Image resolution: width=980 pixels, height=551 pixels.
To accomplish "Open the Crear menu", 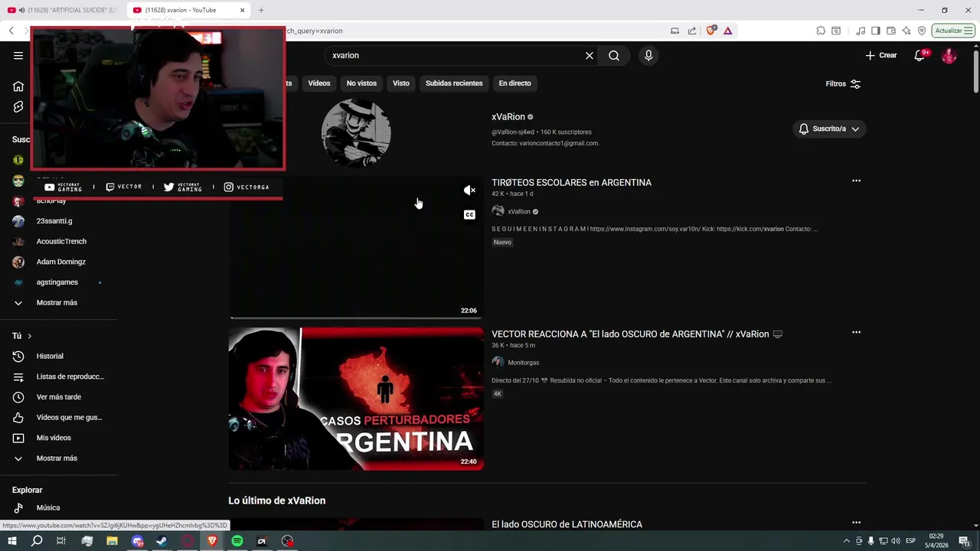I will pos(881,55).
